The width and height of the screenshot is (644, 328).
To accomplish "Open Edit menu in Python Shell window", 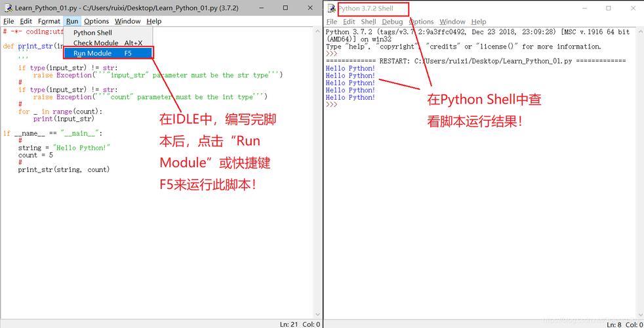I will (x=349, y=22).
